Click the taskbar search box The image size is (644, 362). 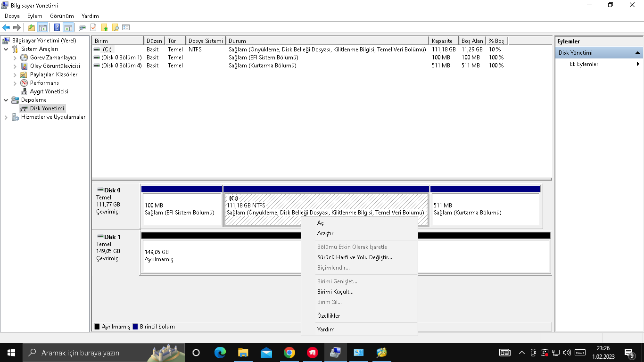coord(104,353)
